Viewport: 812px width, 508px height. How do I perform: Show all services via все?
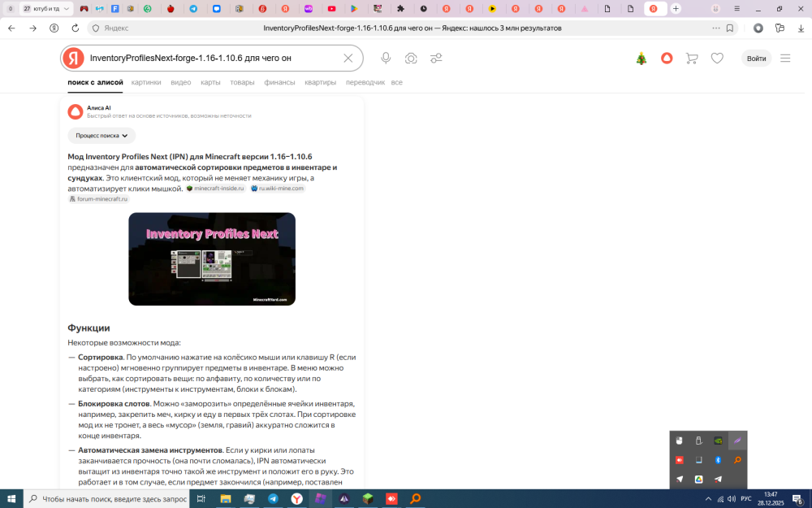pyautogui.click(x=397, y=82)
